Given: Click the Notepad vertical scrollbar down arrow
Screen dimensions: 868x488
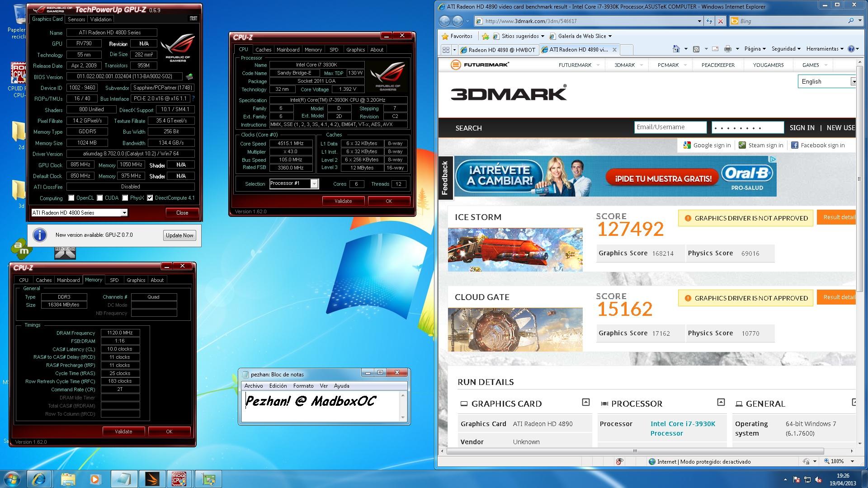Looking at the screenshot, I should (x=403, y=418).
